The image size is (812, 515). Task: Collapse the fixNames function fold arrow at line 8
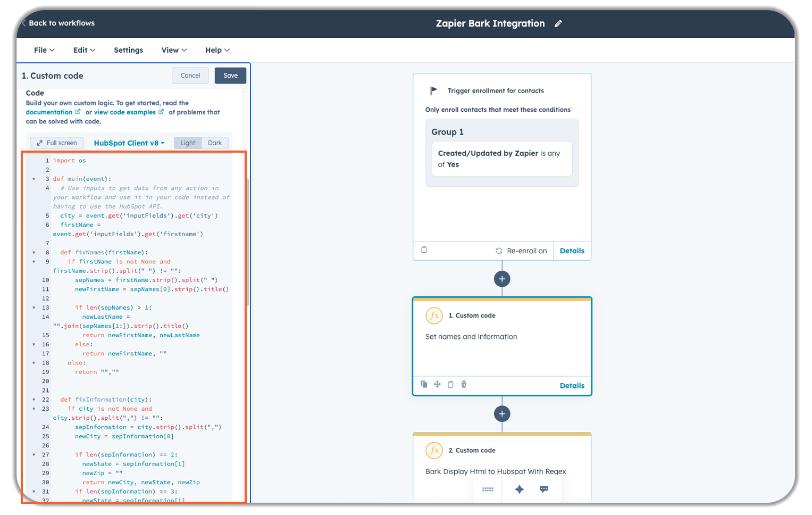[x=34, y=252]
